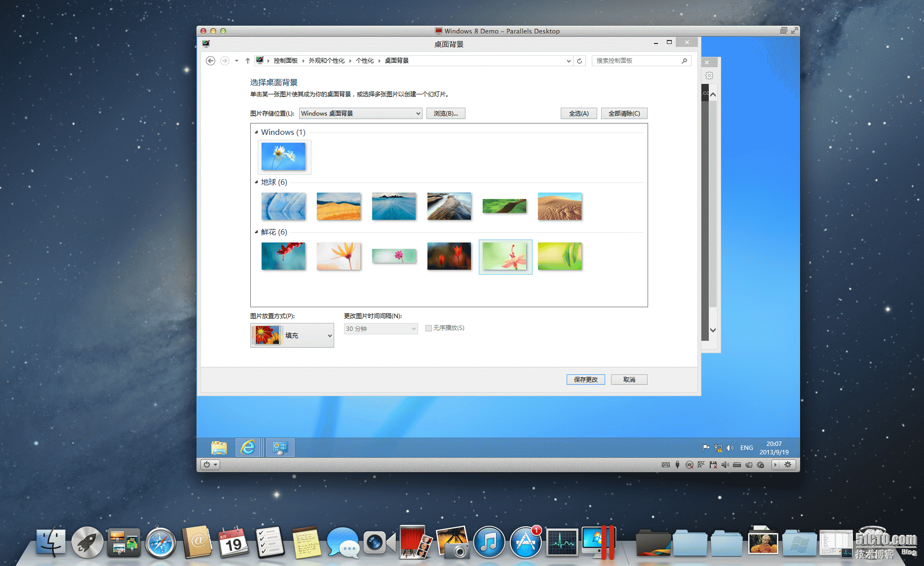Collapse the 鲜花 (6) group
Screen dimensions: 924x566
(256, 232)
